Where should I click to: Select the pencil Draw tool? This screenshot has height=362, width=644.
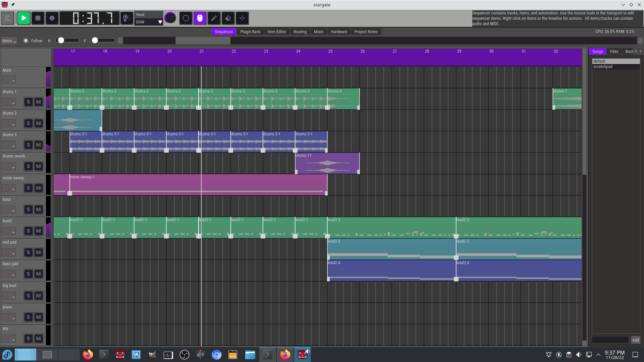(x=214, y=18)
